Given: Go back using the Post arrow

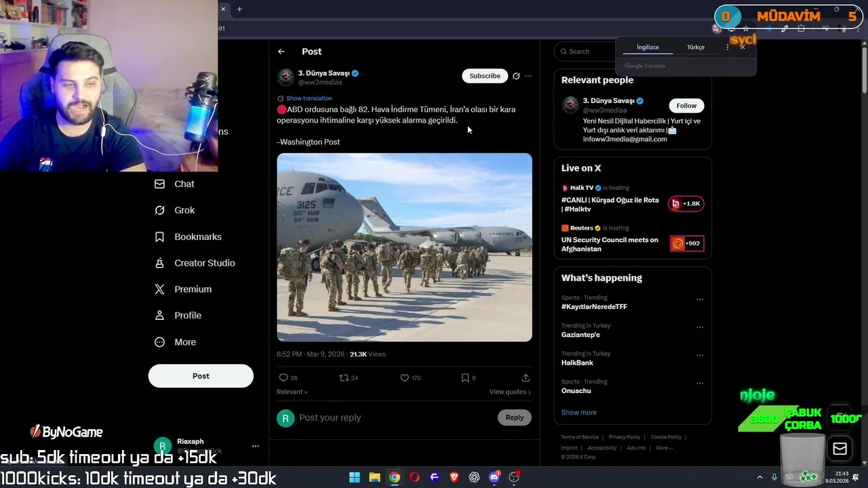Looking at the screenshot, I should (281, 52).
